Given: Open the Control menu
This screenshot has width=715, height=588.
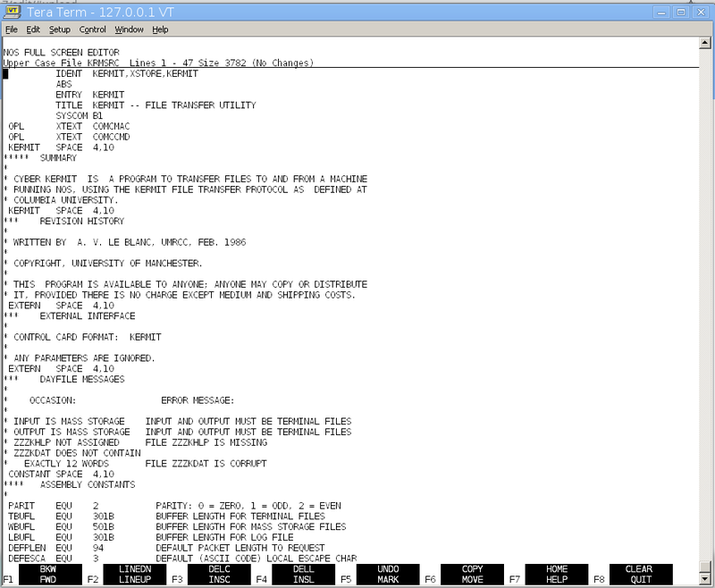Looking at the screenshot, I should tap(93, 29).
